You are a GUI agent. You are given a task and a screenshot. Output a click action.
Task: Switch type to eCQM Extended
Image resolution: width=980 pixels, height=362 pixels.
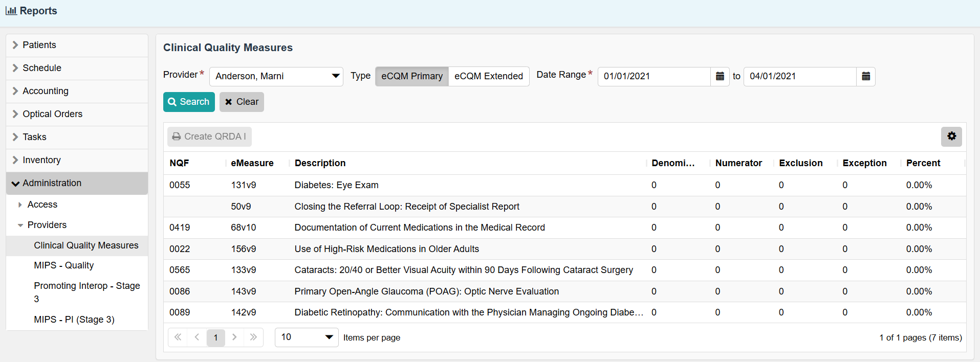(x=488, y=76)
